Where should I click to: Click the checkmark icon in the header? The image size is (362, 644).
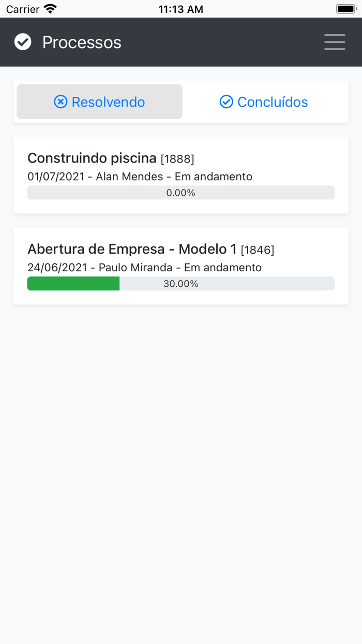tap(23, 42)
